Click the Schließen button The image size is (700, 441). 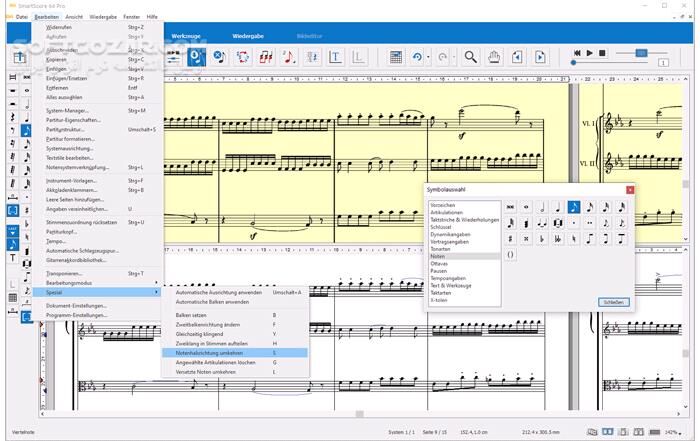(613, 301)
